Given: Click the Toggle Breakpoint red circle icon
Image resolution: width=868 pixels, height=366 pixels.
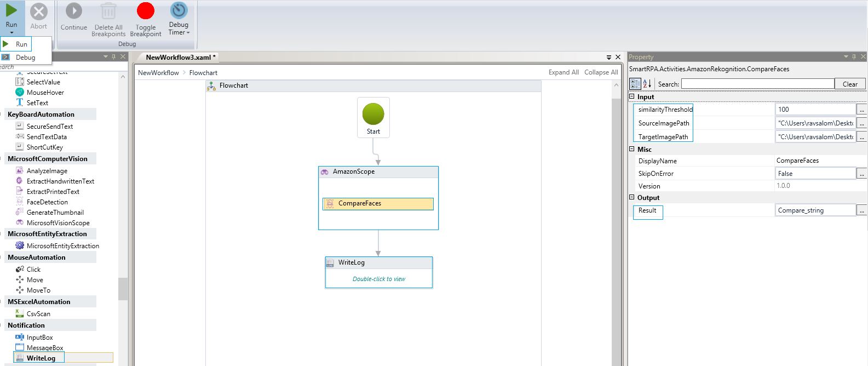Looking at the screenshot, I should (146, 12).
